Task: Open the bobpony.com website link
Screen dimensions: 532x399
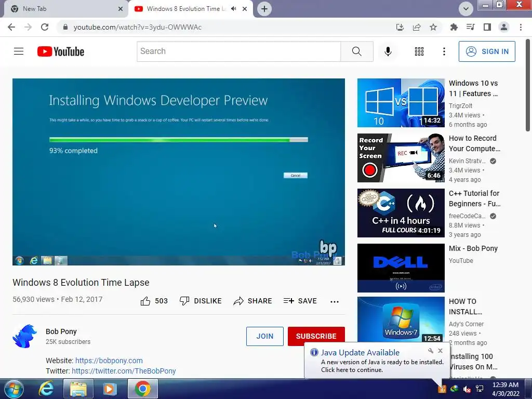Action: (x=109, y=361)
